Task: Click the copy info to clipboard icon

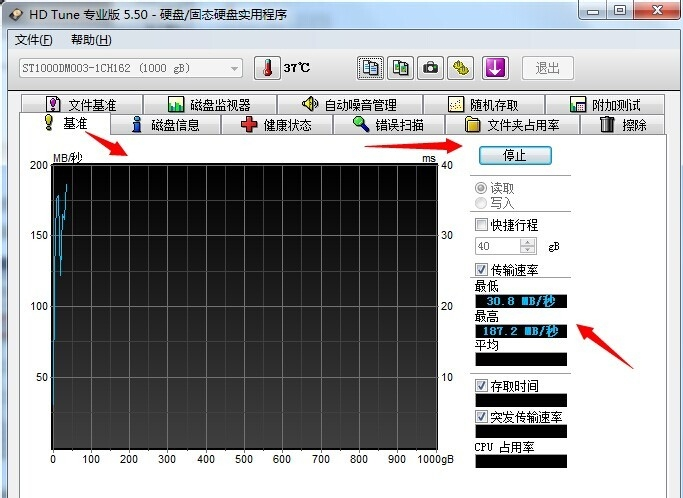Action: click(x=370, y=68)
